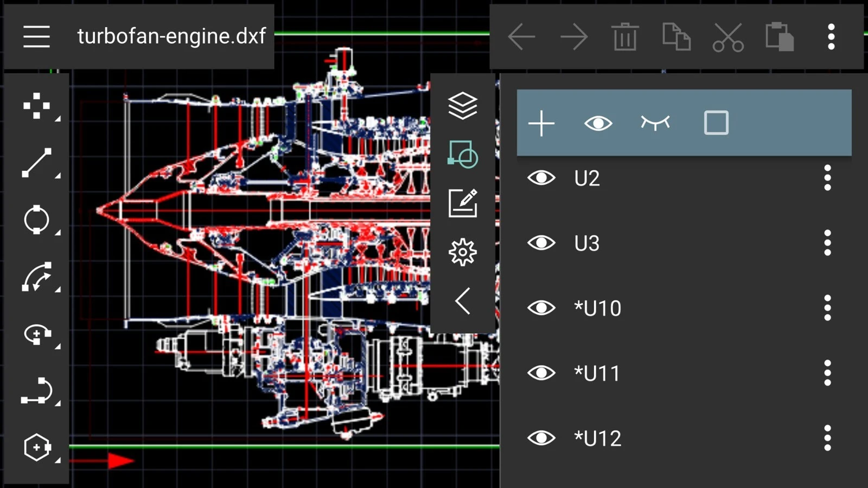The image size is (868, 488).
Task: Hide the U2 layer
Action: (541, 178)
